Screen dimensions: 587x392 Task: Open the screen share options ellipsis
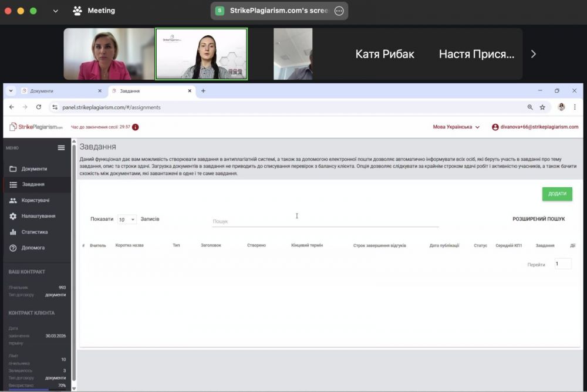pos(339,11)
